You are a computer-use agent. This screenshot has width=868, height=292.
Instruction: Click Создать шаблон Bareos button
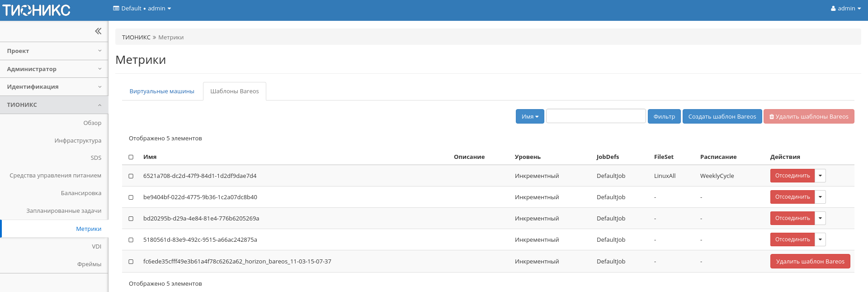[722, 116]
